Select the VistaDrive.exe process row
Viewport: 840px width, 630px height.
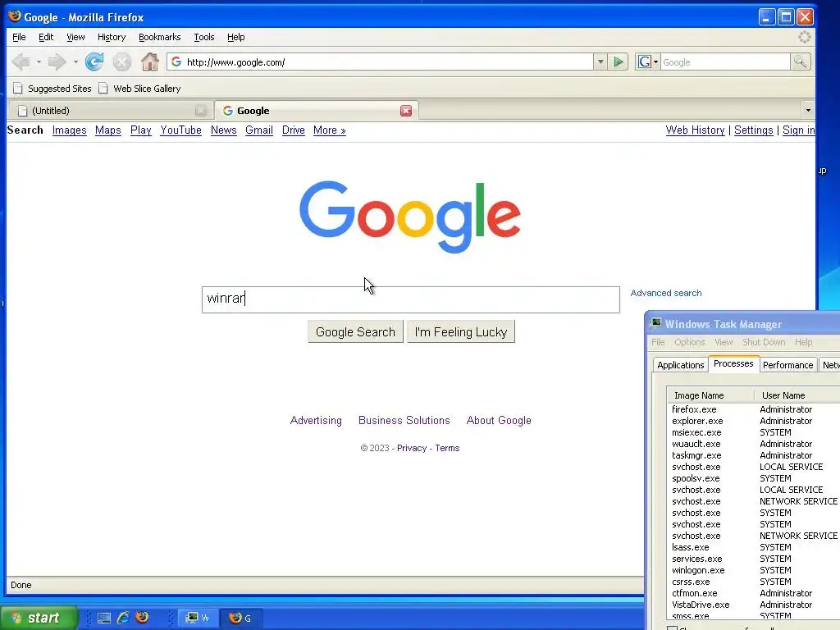[755, 605]
